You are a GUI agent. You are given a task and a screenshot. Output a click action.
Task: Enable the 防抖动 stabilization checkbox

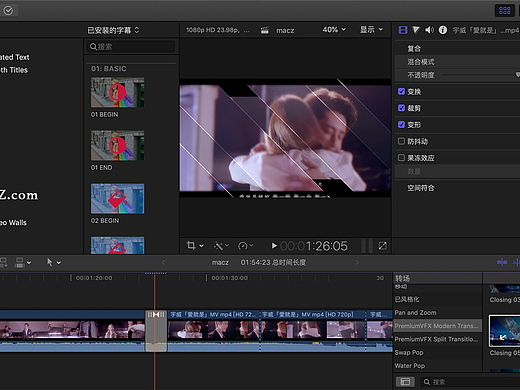tap(401, 141)
